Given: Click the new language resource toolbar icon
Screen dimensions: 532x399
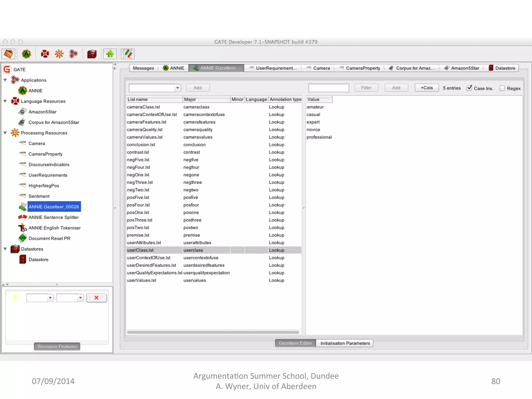Looking at the screenshot, I should click(x=45, y=54).
